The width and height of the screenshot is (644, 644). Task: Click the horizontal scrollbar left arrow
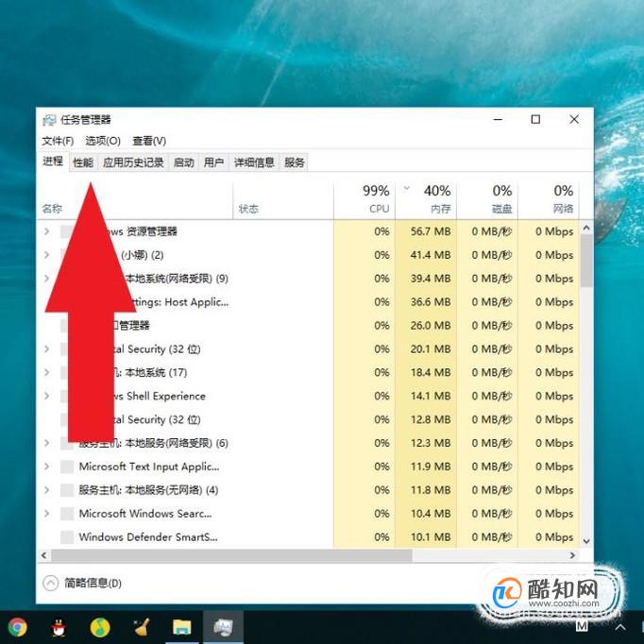[44, 555]
